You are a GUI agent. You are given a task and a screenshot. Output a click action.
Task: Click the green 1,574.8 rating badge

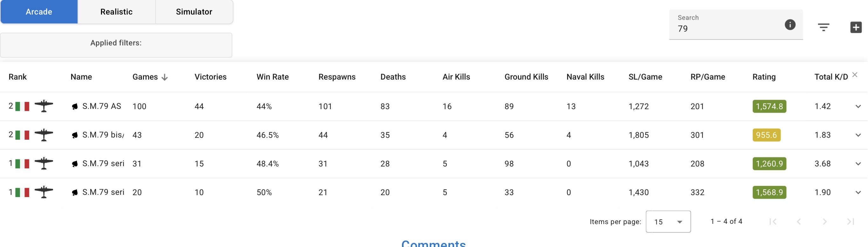coord(769,106)
